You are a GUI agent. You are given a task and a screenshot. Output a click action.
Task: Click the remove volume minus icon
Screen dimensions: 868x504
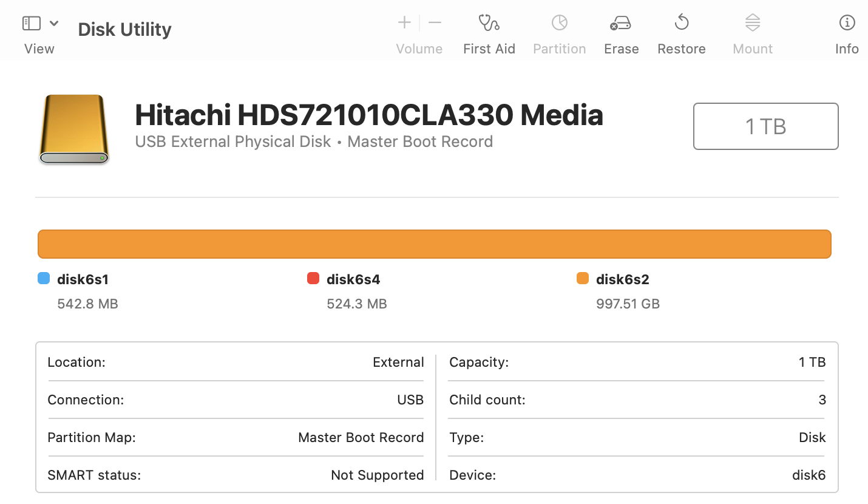(435, 23)
